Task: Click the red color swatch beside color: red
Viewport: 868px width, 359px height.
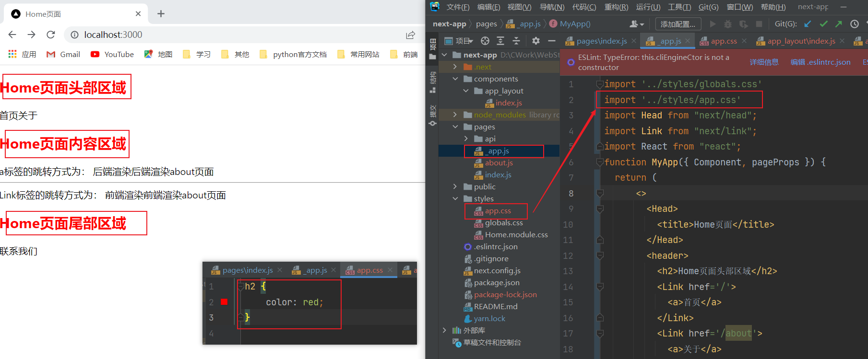Action: [224, 301]
